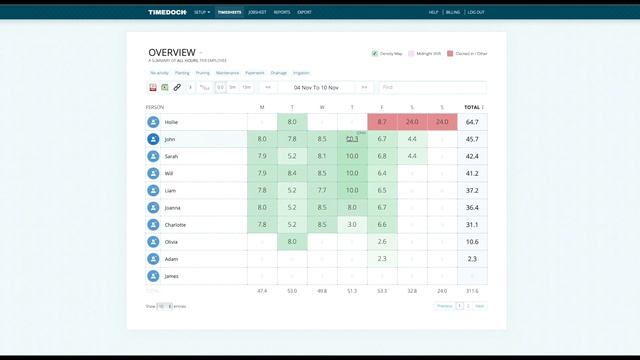640x360 pixels.
Task: Open the 04 Nov To 10 Nov date picker
Action: (x=316, y=87)
